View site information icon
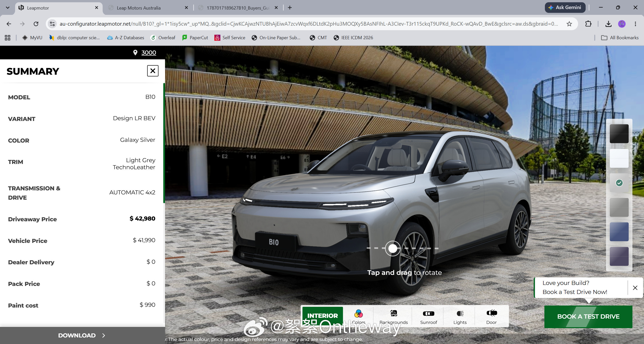This screenshot has height=344, width=644. click(x=52, y=24)
